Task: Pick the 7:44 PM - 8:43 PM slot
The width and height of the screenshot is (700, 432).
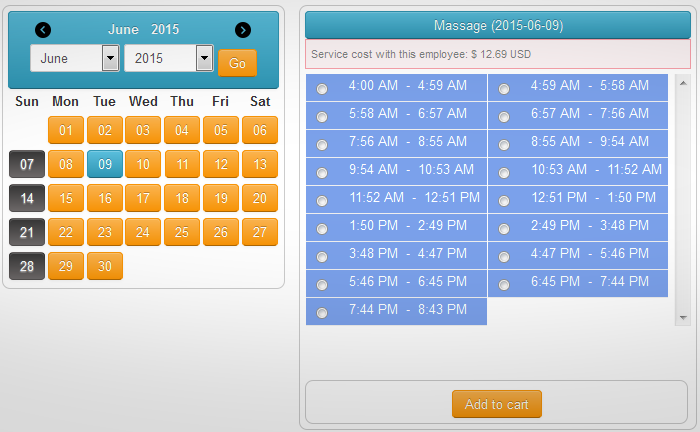Action: [322, 313]
